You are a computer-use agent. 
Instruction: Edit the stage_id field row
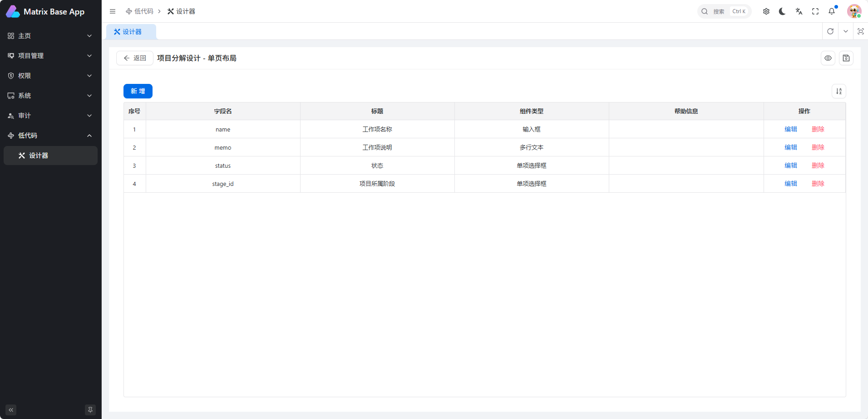(x=790, y=183)
